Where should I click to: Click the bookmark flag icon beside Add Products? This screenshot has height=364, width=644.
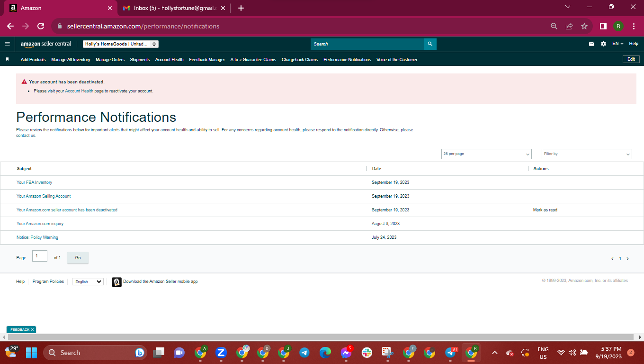pyautogui.click(x=7, y=60)
